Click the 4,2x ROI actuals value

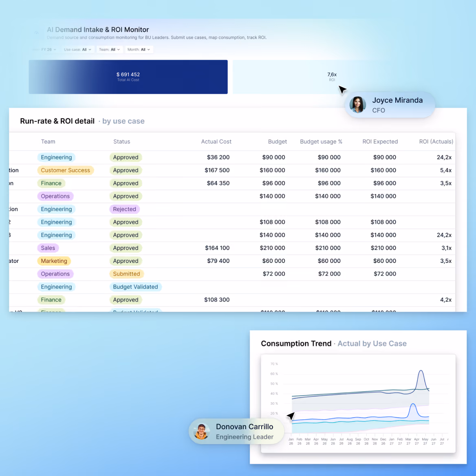pyautogui.click(x=446, y=300)
